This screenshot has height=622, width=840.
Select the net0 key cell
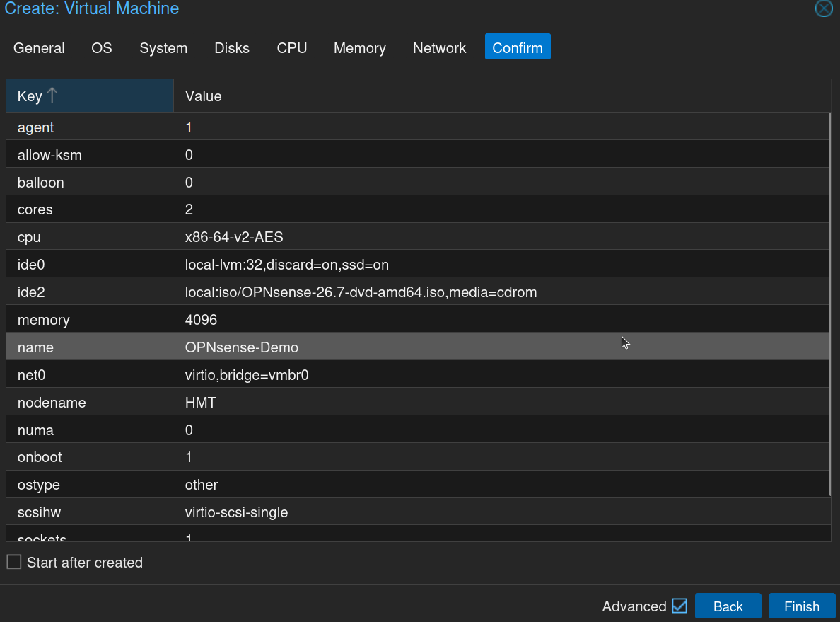pyautogui.click(x=90, y=375)
